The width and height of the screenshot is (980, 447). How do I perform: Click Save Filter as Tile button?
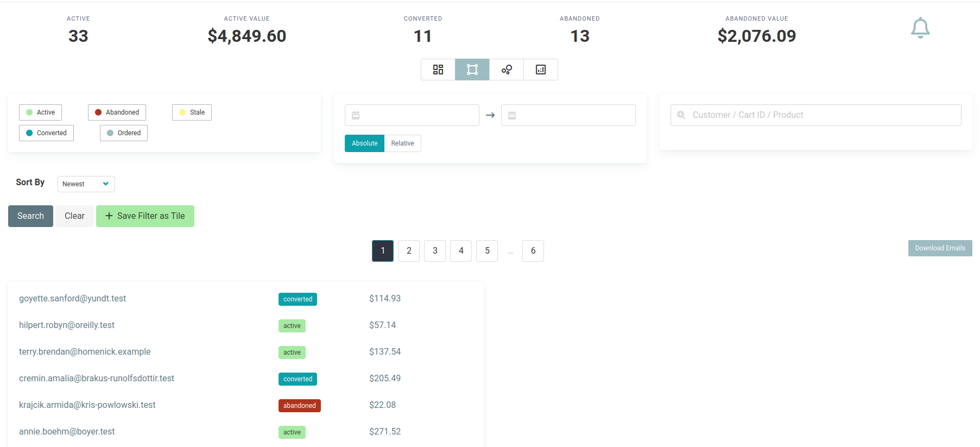(x=145, y=216)
